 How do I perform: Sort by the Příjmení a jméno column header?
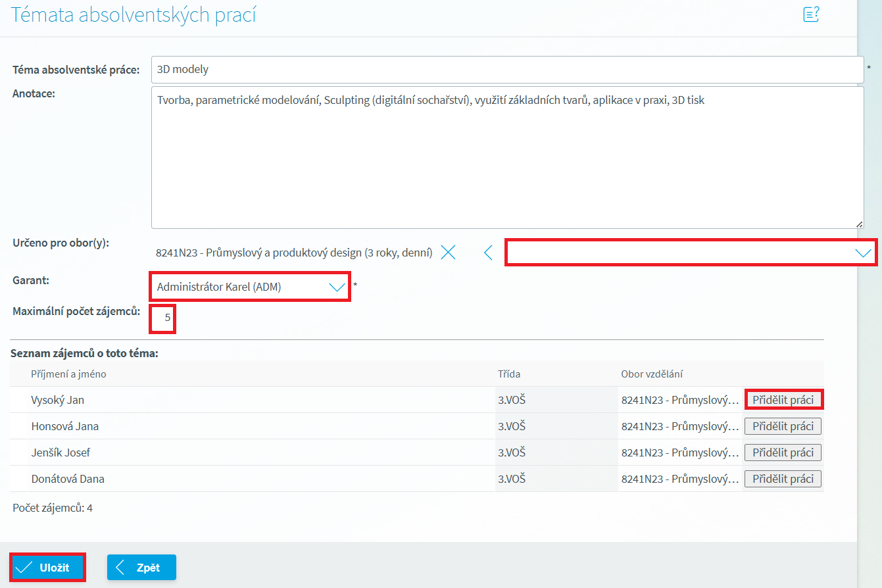coord(68,374)
